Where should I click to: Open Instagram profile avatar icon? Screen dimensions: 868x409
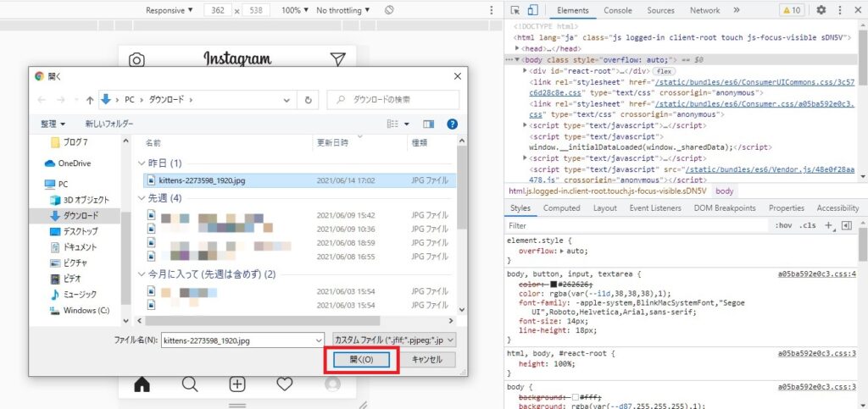(x=332, y=384)
